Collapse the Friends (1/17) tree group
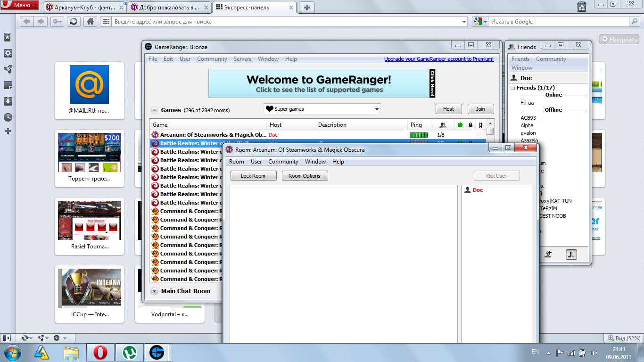The image size is (644, 362). click(x=512, y=88)
